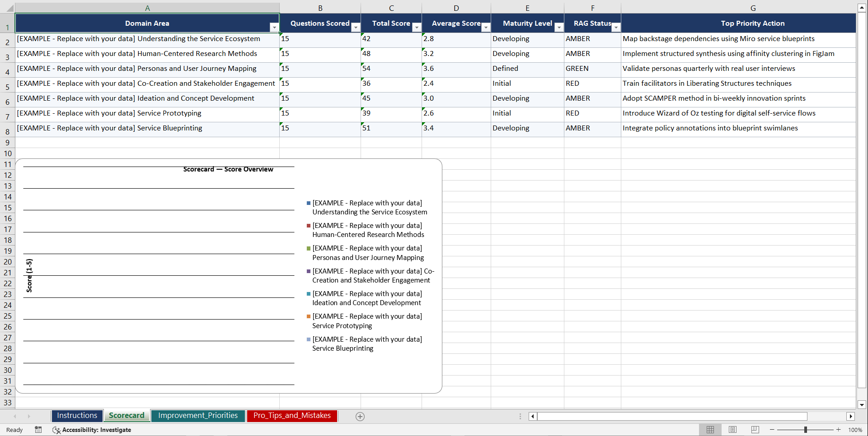The image size is (868, 436).
Task: Click the left sheet navigation arrow
Action: click(15, 416)
